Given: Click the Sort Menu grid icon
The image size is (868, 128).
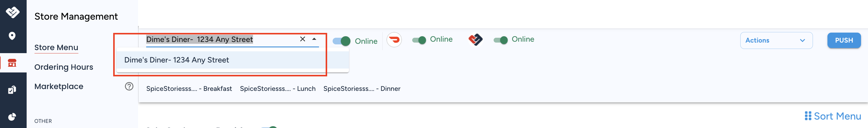Looking at the screenshot, I should click(808, 116).
